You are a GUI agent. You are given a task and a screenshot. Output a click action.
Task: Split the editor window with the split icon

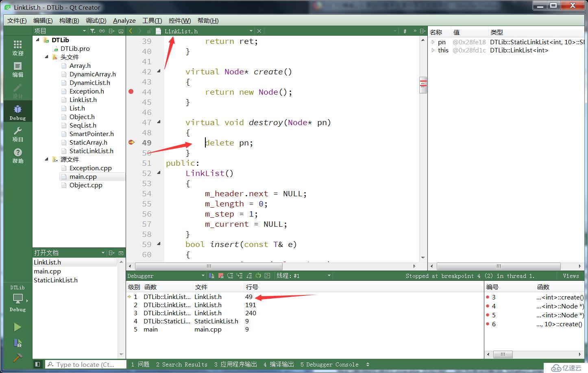click(x=422, y=31)
